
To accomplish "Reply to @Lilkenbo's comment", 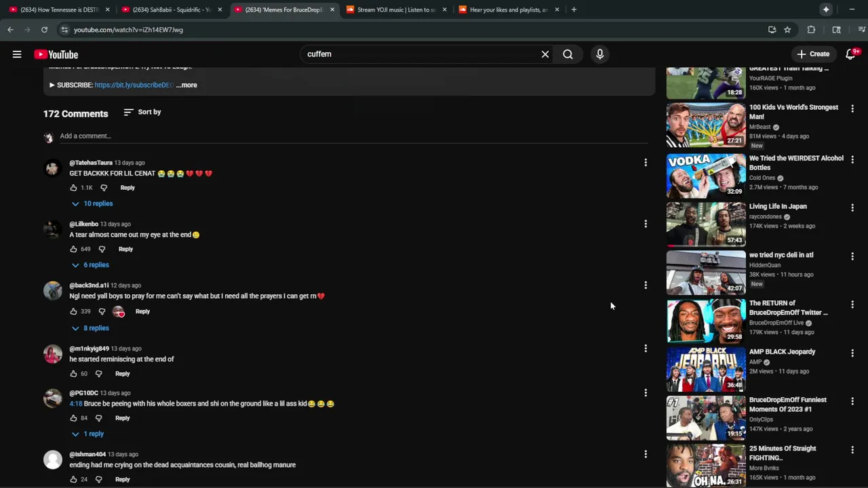I will (125, 249).
